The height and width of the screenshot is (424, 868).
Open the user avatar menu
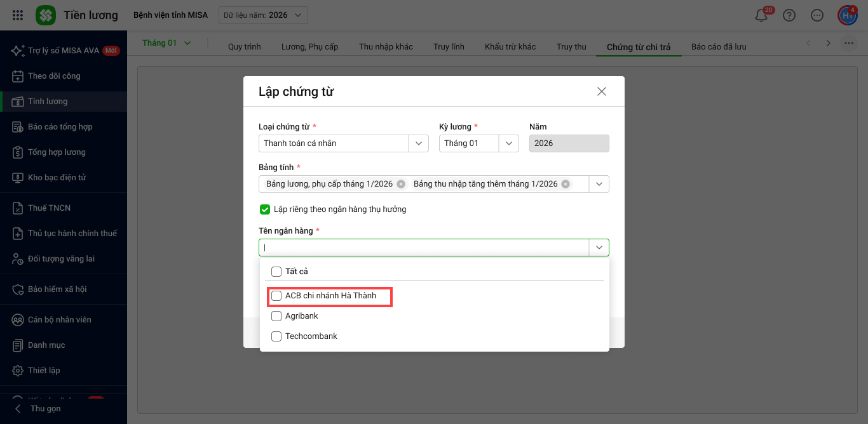(847, 15)
